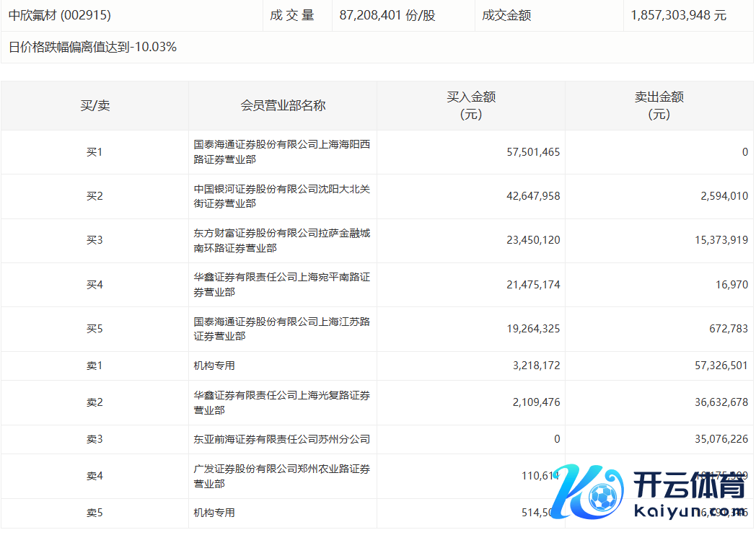Image resolution: width=756 pixels, height=535 pixels.
Task: Click the 成交金额 label cell
Action: (x=506, y=15)
